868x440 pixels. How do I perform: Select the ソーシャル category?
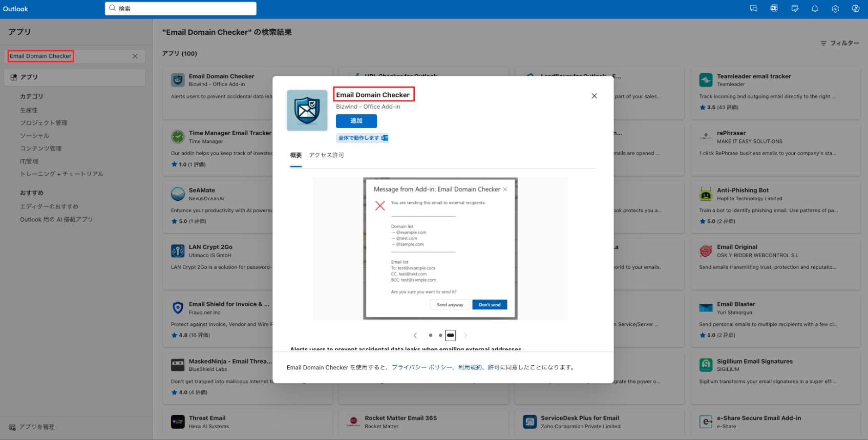[x=34, y=136]
